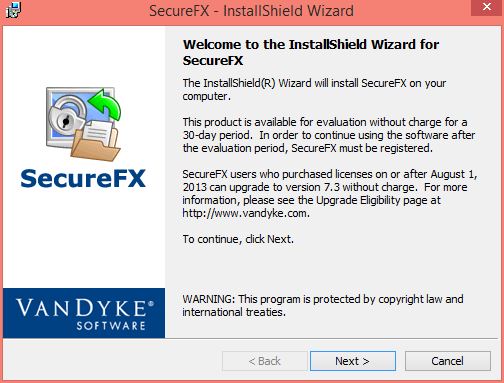Click the copyright WARNING notice text
504x383 pixels.
point(323,305)
